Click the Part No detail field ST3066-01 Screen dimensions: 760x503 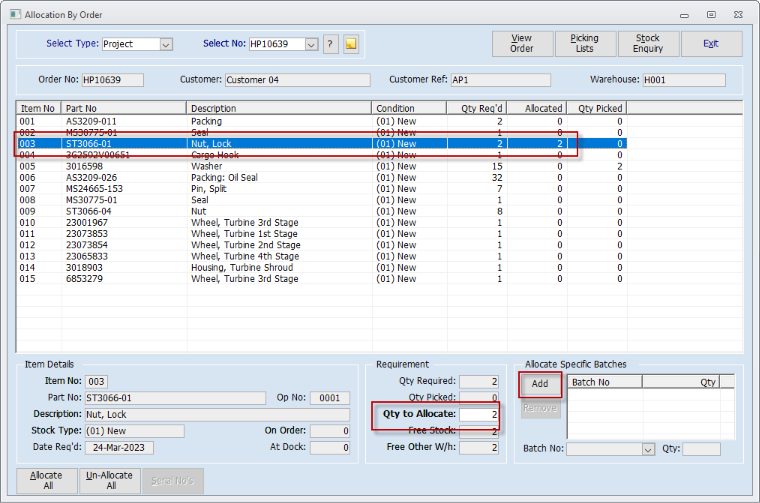pyautogui.click(x=175, y=398)
